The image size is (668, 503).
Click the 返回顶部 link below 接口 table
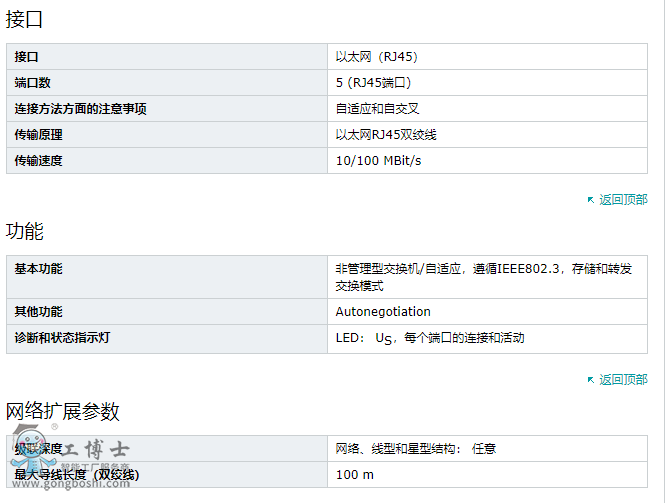click(x=623, y=199)
